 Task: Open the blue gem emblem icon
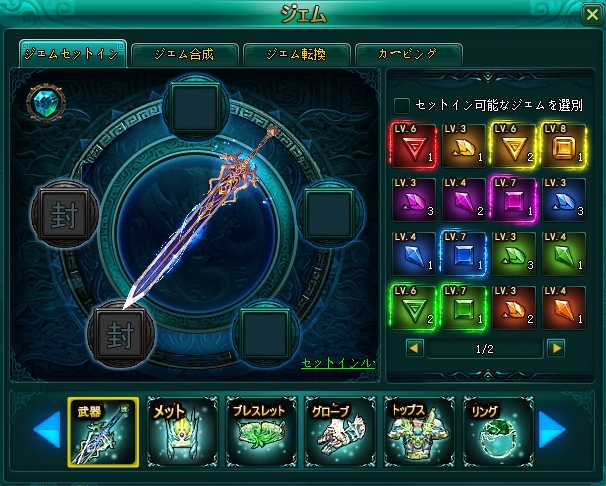pos(46,103)
